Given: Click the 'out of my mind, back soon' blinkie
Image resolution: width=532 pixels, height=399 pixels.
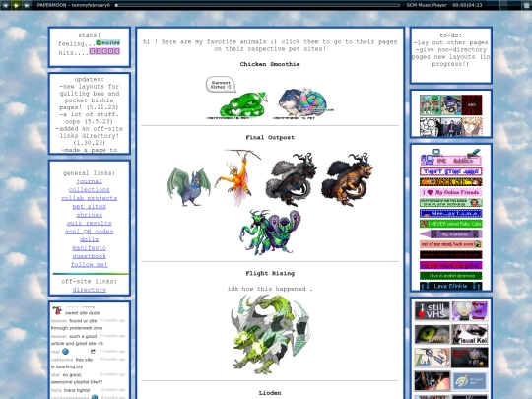Looking at the screenshot, I should [451, 244].
